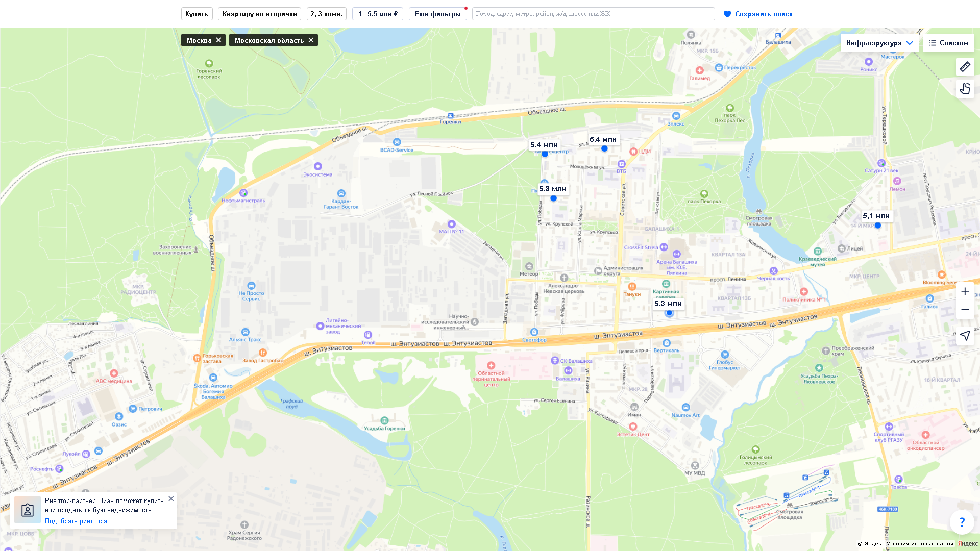Zoom out on the map
980x551 pixels.
point(965,310)
